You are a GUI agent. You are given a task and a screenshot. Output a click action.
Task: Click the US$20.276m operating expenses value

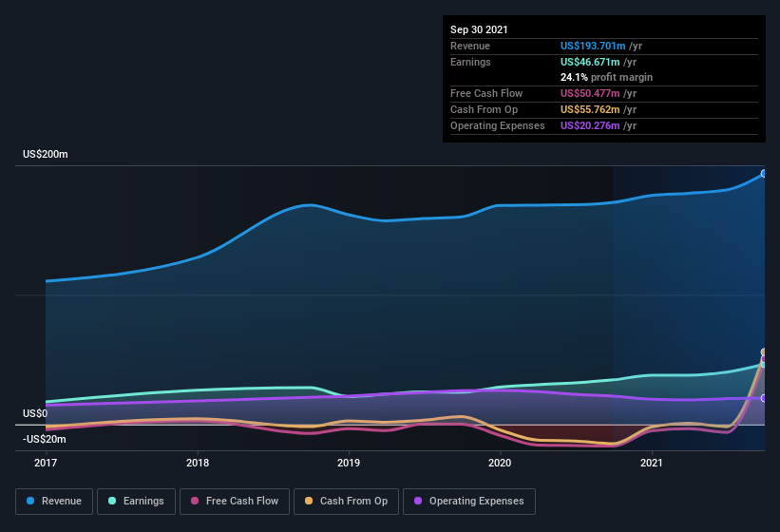pyautogui.click(x=590, y=125)
